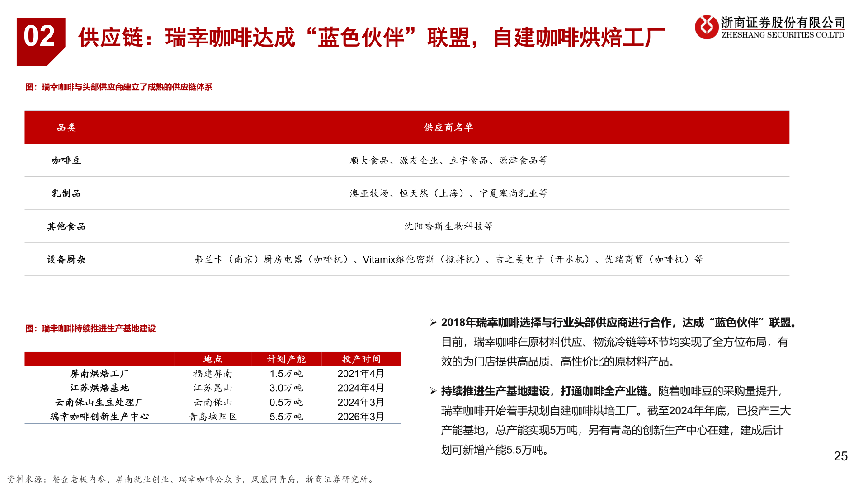Click the location cell "江苏昆山"
Viewport: 868px width, 488px height.
tap(213, 388)
